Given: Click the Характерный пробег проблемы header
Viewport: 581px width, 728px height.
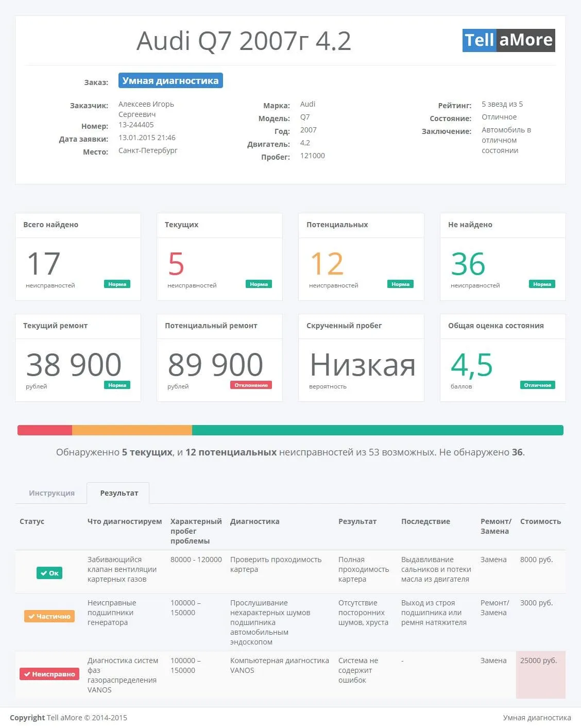Looking at the screenshot, I should point(196,531).
